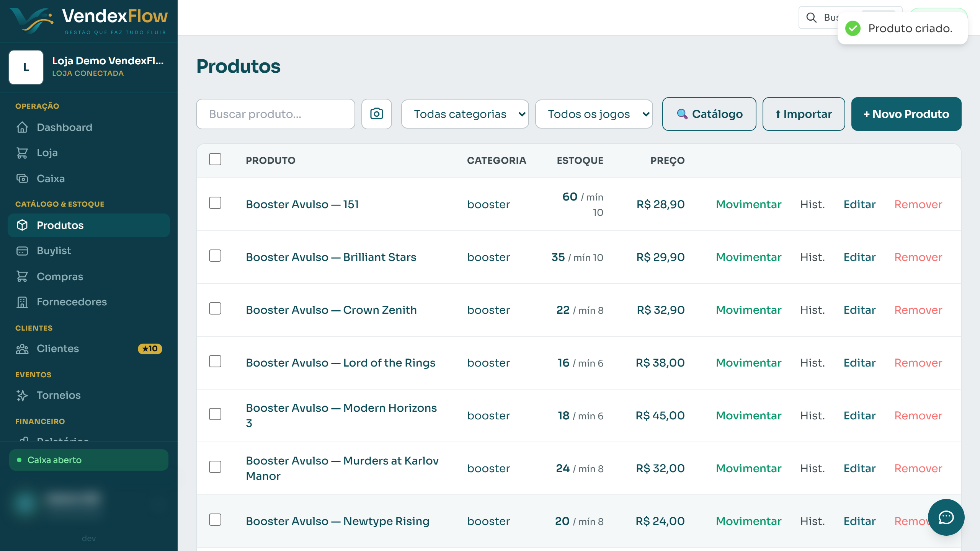Click the Caixa cash register icon
The height and width of the screenshot is (551, 980).
point(22,179)
